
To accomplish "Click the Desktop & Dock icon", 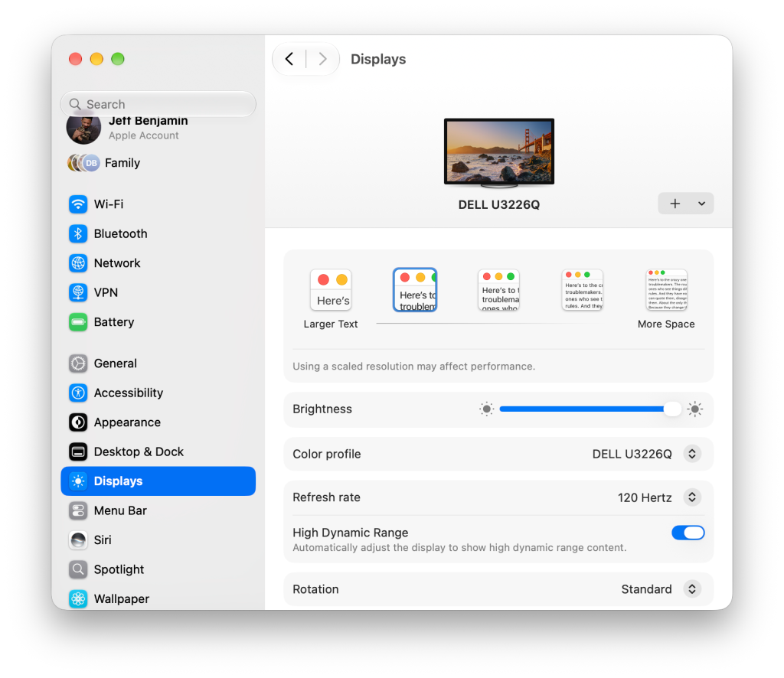I will 78,452.
